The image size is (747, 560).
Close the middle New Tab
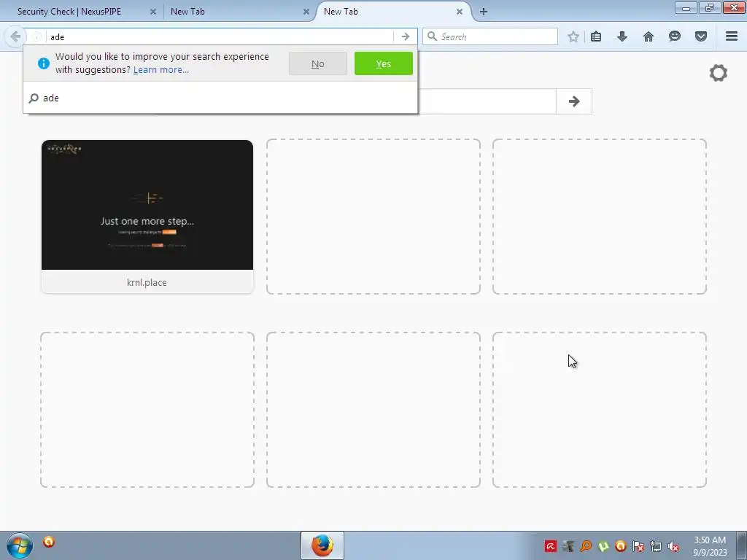point(306,12)
